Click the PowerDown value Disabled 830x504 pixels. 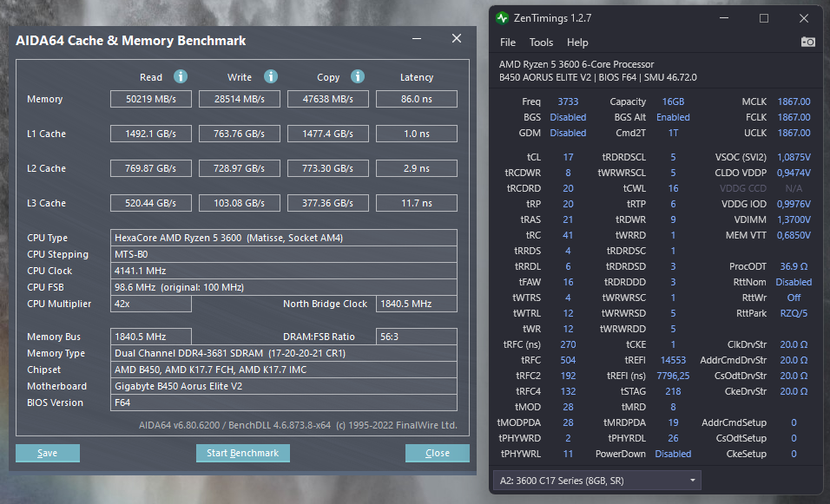(674, 454)
